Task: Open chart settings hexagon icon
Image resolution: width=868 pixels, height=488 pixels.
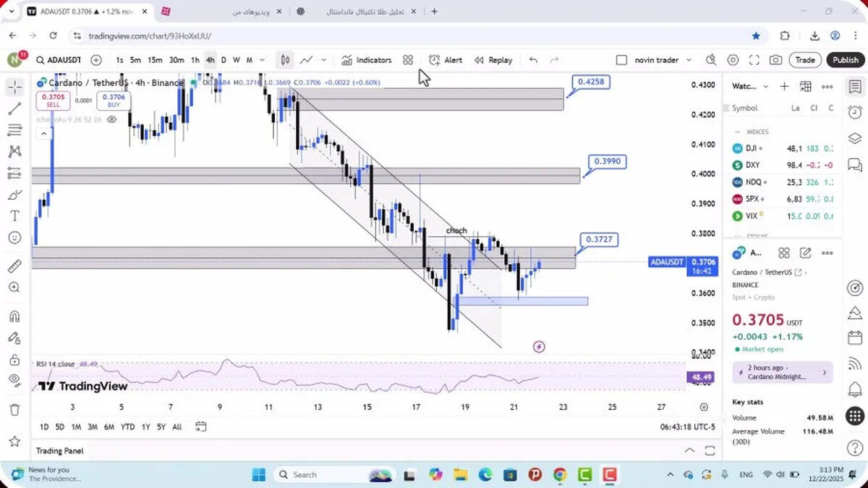Action: pos(733,60)
